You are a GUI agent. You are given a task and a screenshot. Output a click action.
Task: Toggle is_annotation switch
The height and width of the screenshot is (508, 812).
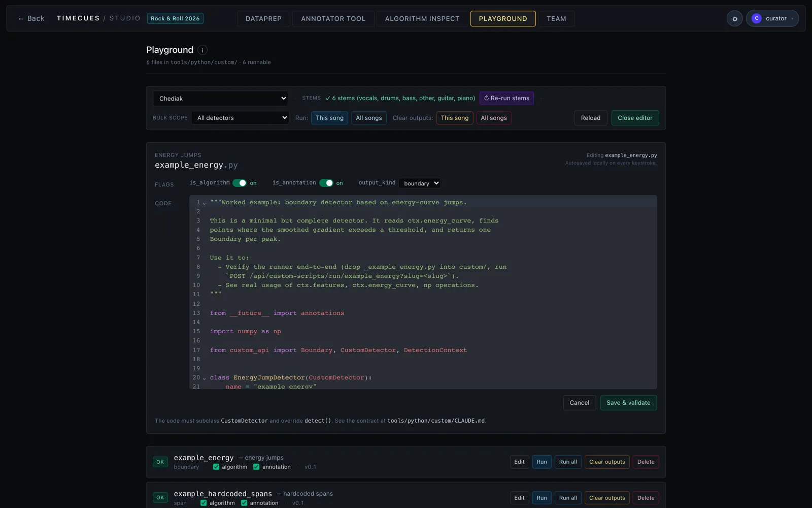coord(326,183)
